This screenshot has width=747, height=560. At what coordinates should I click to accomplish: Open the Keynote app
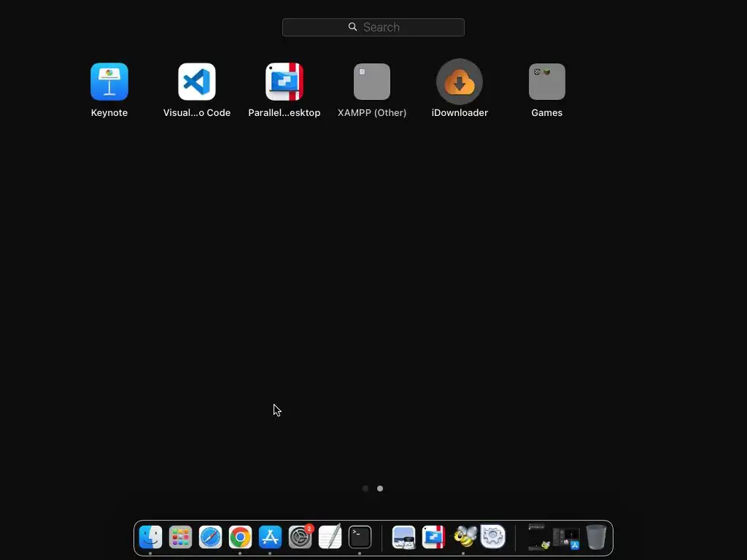pyautogui.click(x=109, y=82)
